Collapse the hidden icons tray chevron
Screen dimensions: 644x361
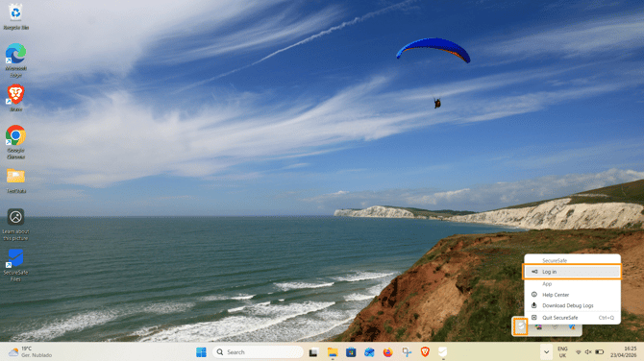546,352
